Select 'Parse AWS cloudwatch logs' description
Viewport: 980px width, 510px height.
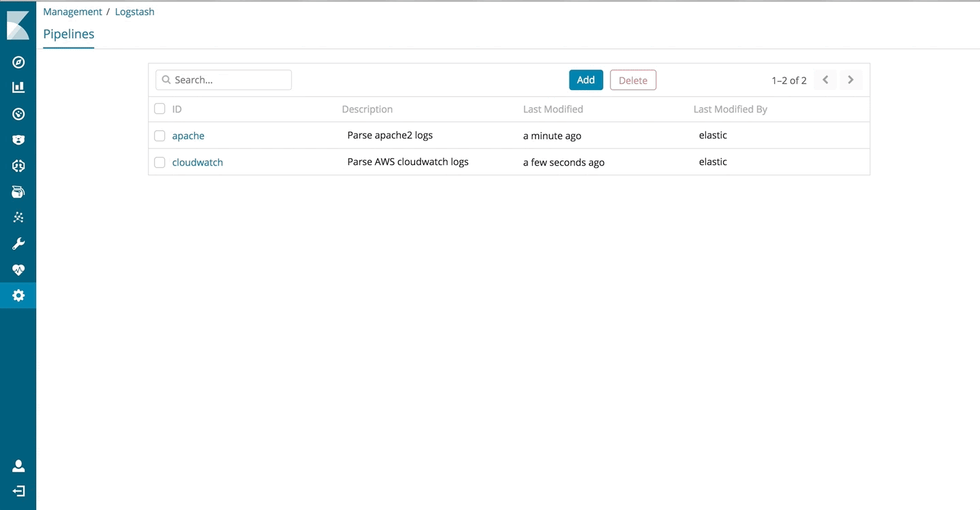pos(408,162)
